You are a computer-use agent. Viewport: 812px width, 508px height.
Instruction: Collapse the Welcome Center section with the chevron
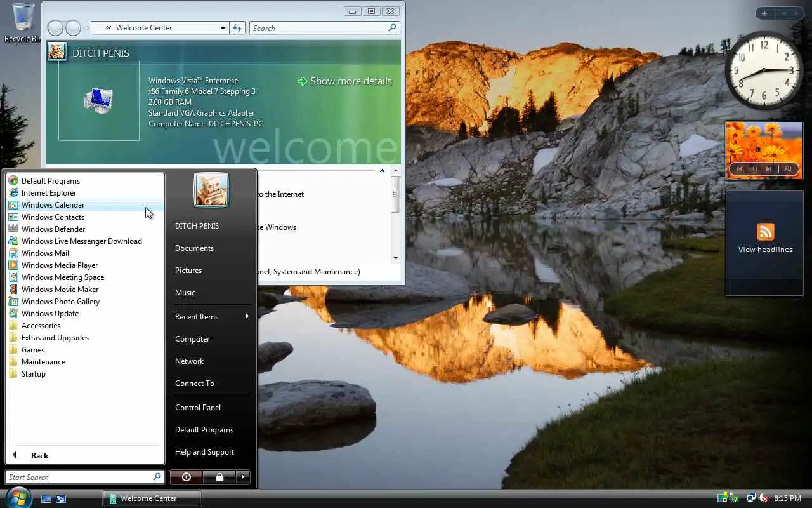point(382,171)
